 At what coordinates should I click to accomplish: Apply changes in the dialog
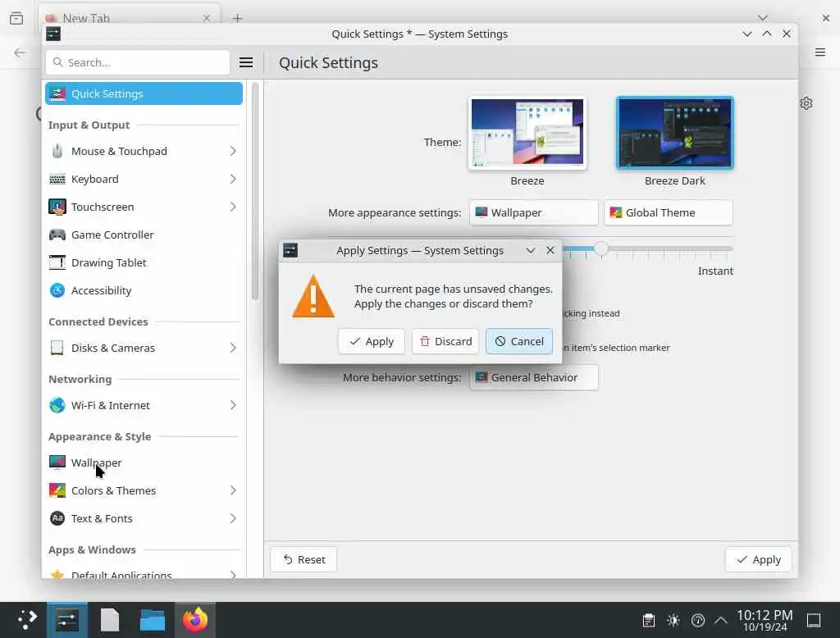(x=372, y=341)
